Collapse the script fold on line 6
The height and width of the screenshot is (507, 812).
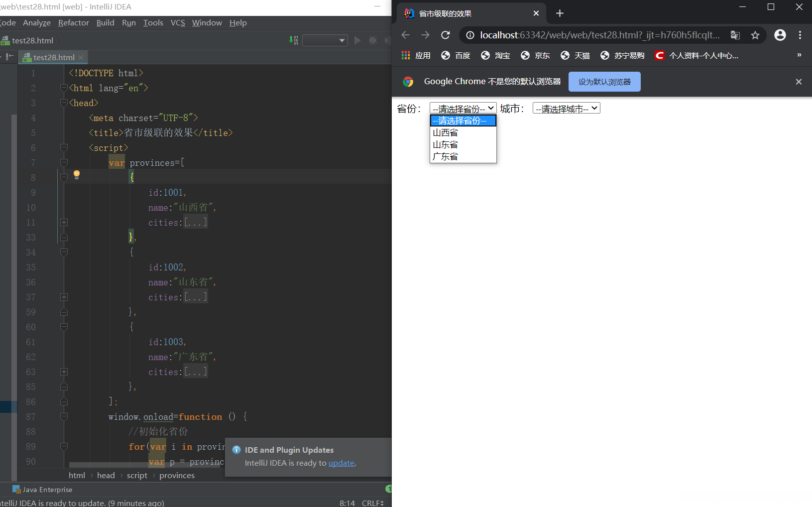[x=64, y=147]
